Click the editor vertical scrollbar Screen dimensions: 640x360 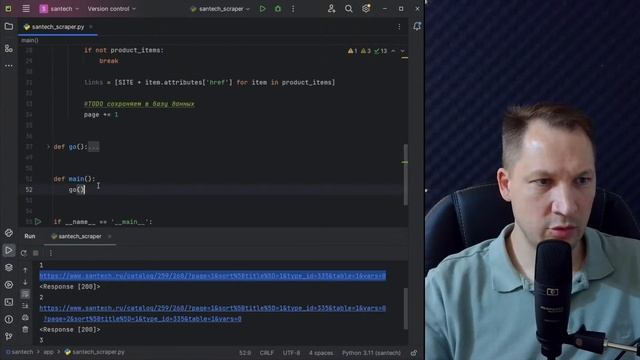pyautogui.click(x=405, y=174)
